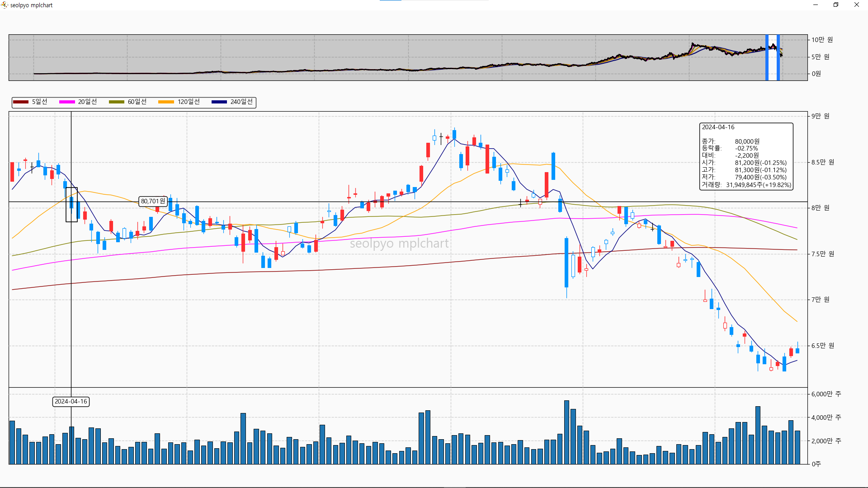Click the magenta 20일선 legend swatch
This screenshot has height=488, width=868.
tap(67, 102)
